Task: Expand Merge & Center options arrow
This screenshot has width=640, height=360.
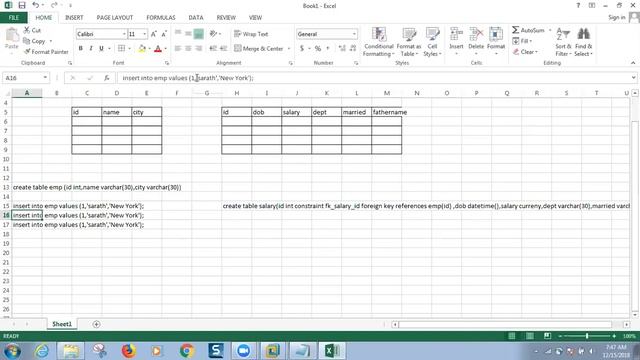Action: click(289, 49)
